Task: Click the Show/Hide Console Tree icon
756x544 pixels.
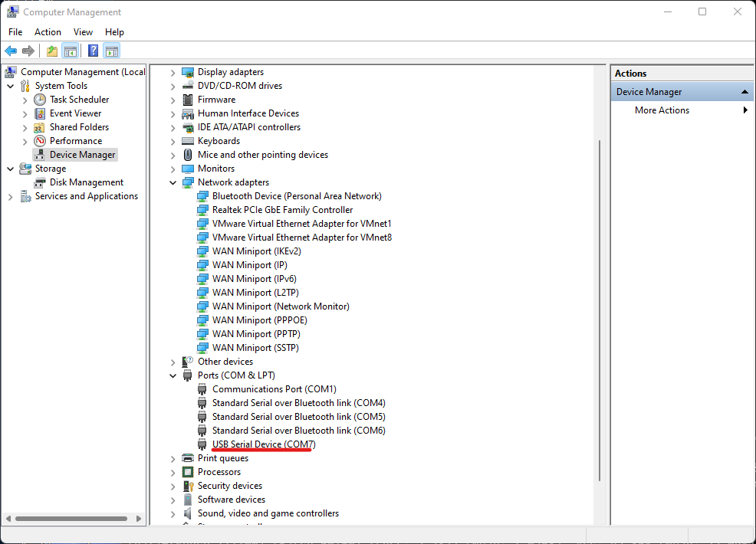Action: tap(71, 51)
